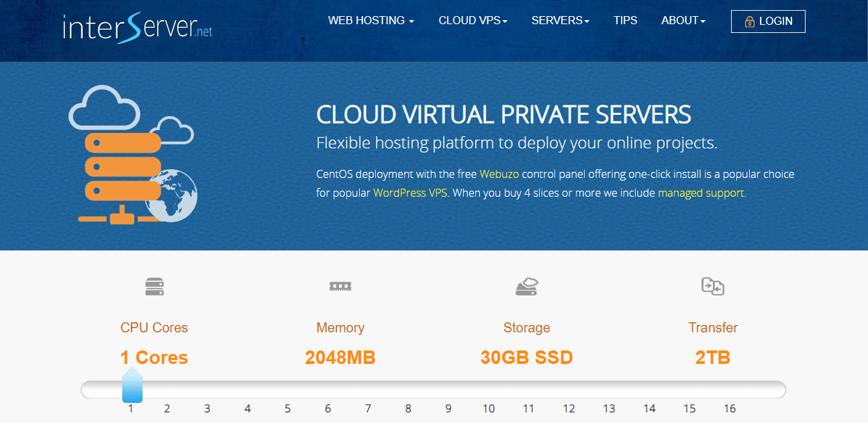Viewport: 868px width, 423px height.
Task: Set slider to slice 2
Action: [167, 408]
